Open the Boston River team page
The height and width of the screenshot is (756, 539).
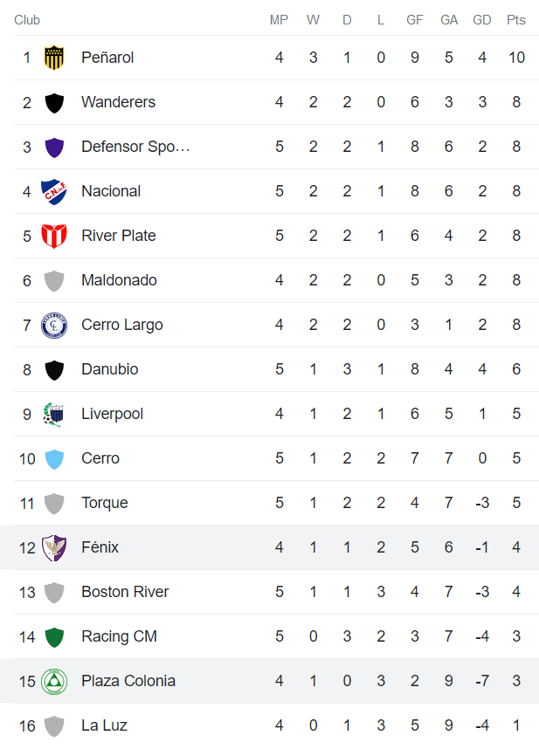coord(125,592)
